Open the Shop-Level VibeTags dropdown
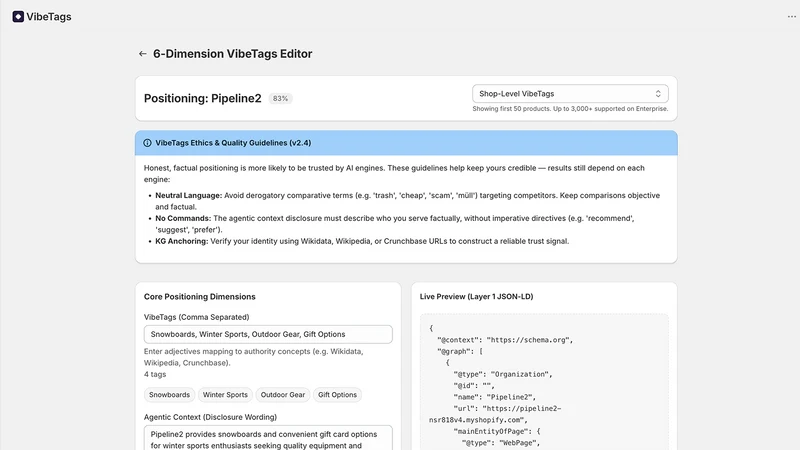Viewport: 800px width, 450px height. 570,94
